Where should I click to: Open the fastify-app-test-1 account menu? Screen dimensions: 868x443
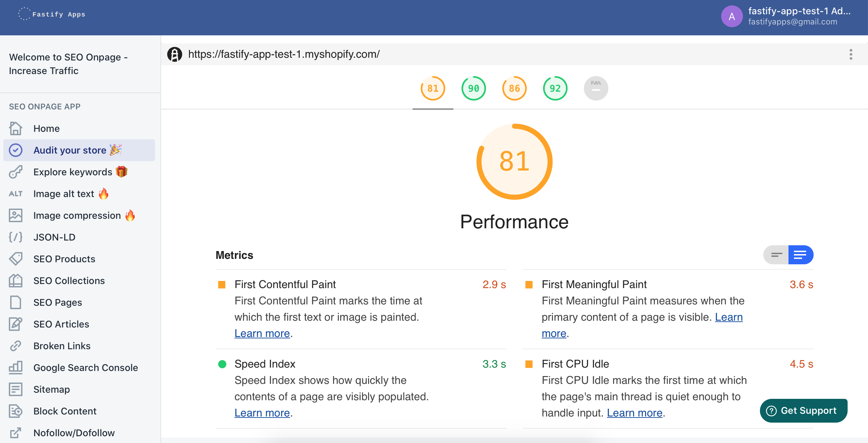[785, 16]
